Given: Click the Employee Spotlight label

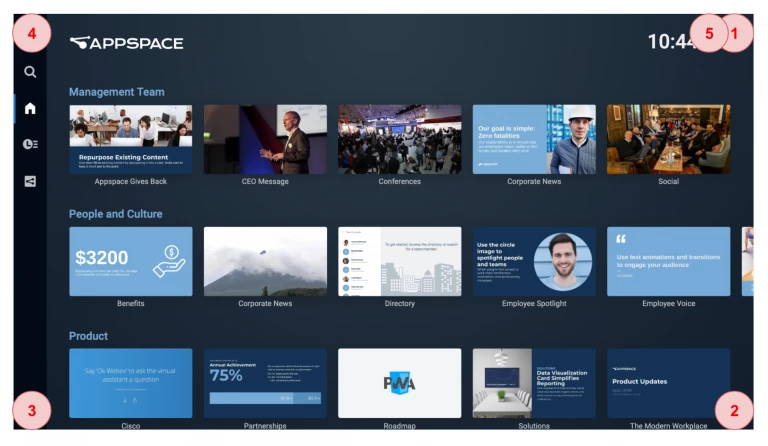Looking at the screenshot, I should [x=534, y=304].
